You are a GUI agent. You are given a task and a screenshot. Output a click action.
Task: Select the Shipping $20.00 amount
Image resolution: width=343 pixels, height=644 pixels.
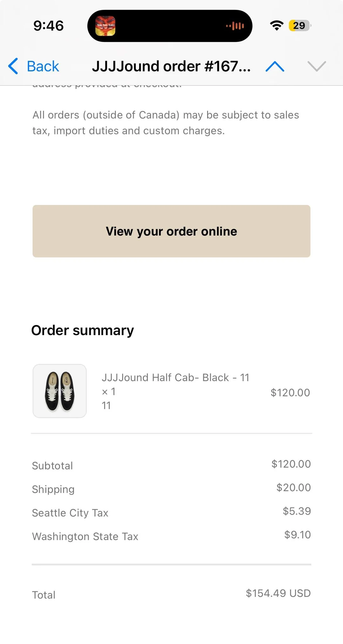(293, 487)
